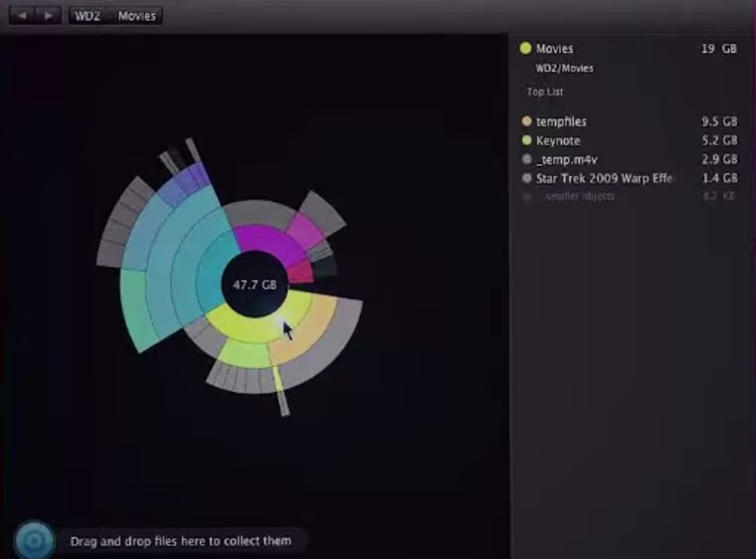Click the magenta inner ring segment
Screen dimensions: 756x559
point(270,241)
